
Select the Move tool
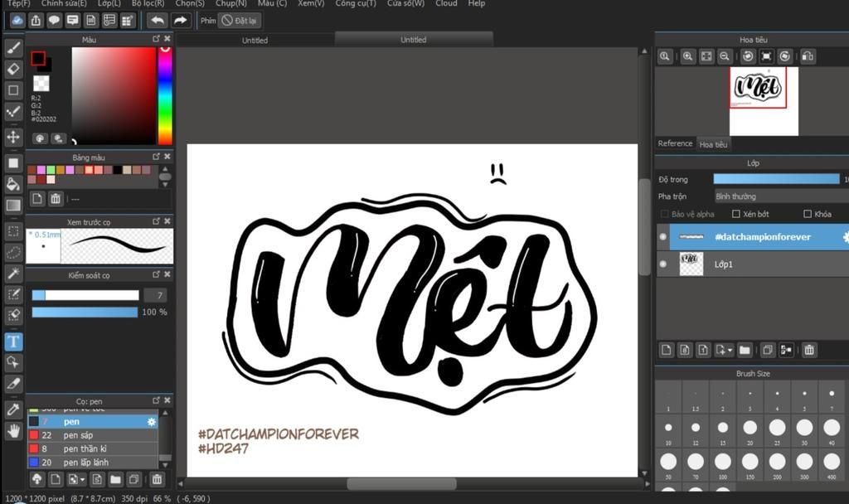tap(13, 137)
